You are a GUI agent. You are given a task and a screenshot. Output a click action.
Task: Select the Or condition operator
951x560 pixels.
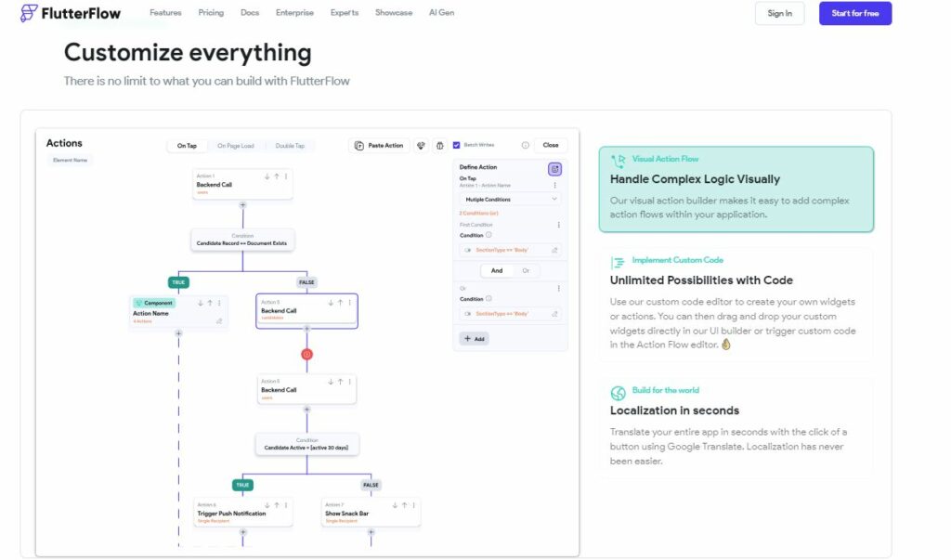click(x=526, y=270)
